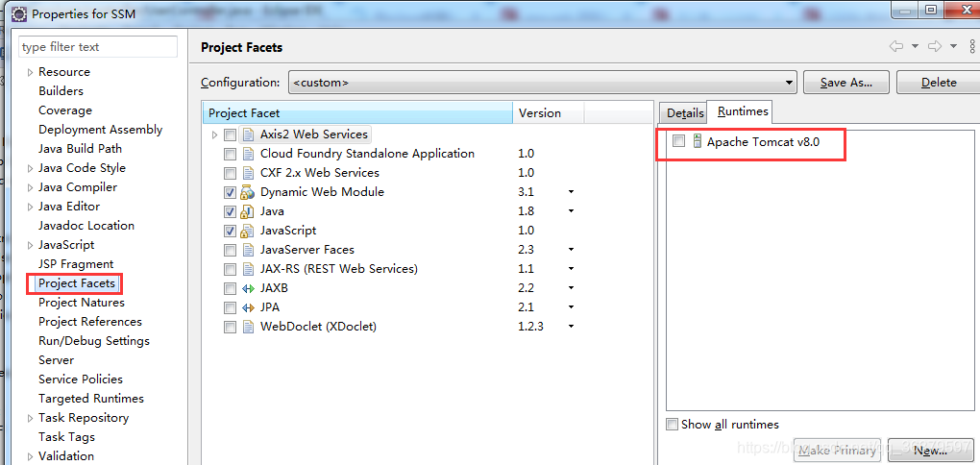Check the JAX-RS (REST Web Services) facet
This screenshot has height=465, width=980.
coord(231,269)
